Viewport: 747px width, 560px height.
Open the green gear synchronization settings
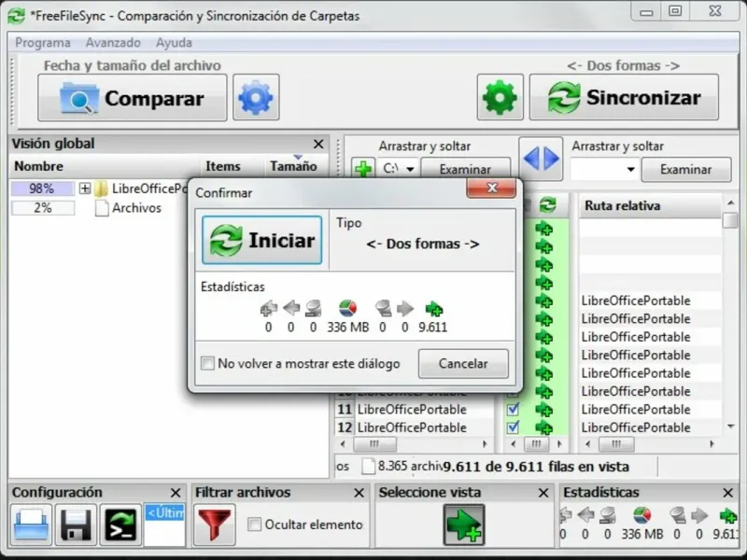pyautogui.click(x=500, y=97)
